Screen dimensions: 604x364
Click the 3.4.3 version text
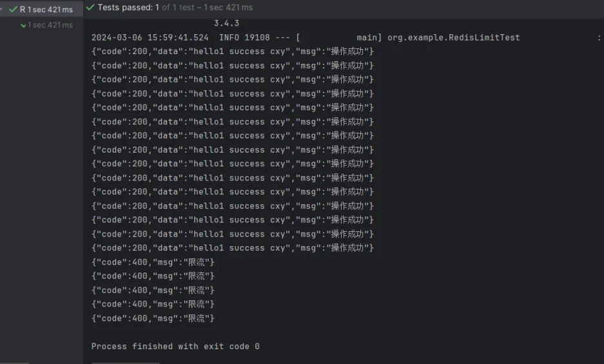[x=226, y=23]
